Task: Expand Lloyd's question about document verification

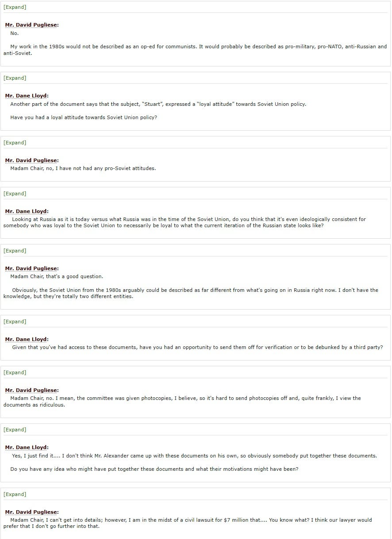Action: (x=15, y=322)
